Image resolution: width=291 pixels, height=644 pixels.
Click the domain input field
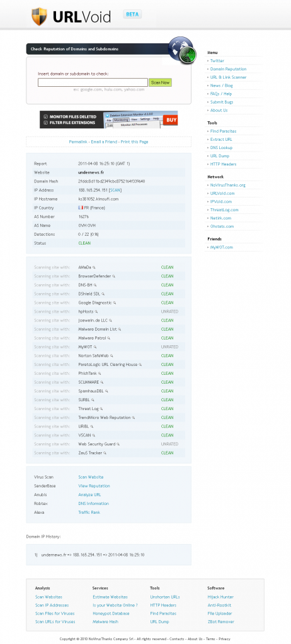[x=93, y=82]
